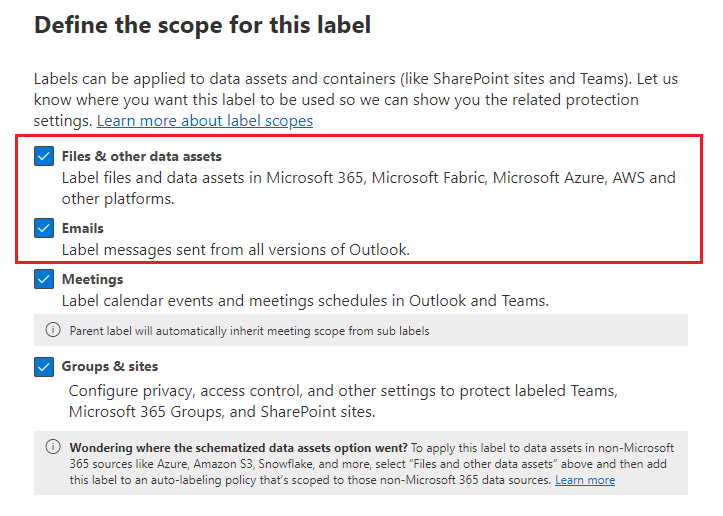Click the info icon beside schematized data assets notice

pyautogui.click(x=53, y=447)
